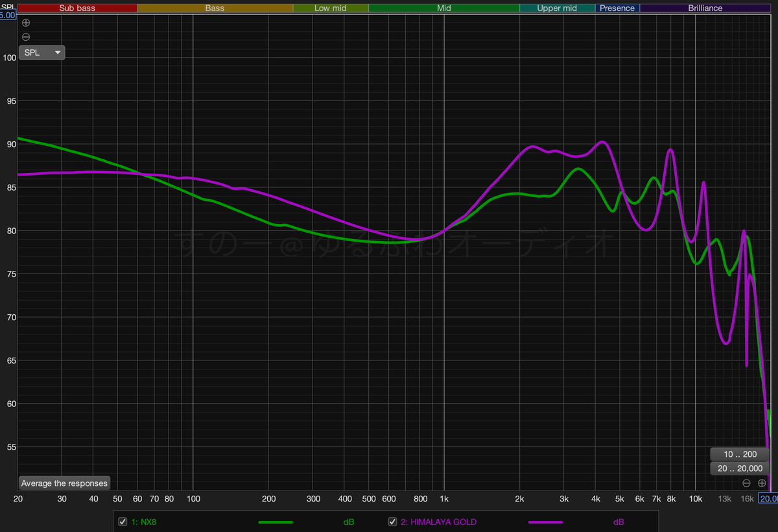Image resolution: width=778 pixels, height=532 pixels.
Task: Click the 2: HIMALAYA GOLD legend label
Action: coord(438,522)
